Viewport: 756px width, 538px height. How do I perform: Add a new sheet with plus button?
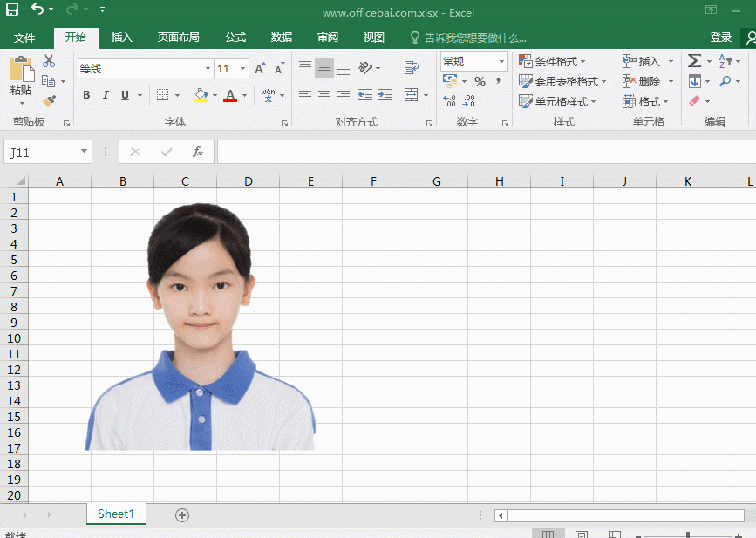tap(182, 514)
